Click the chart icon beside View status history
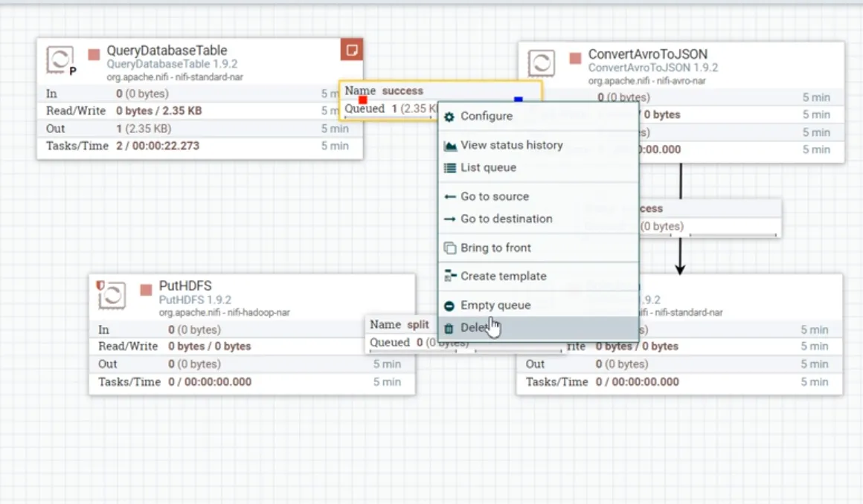 click(450, 146)
